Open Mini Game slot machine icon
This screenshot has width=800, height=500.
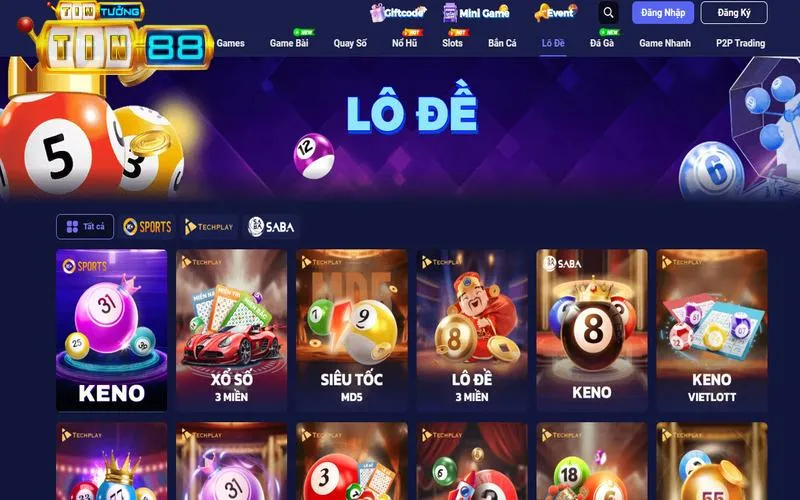click(450, 13)
